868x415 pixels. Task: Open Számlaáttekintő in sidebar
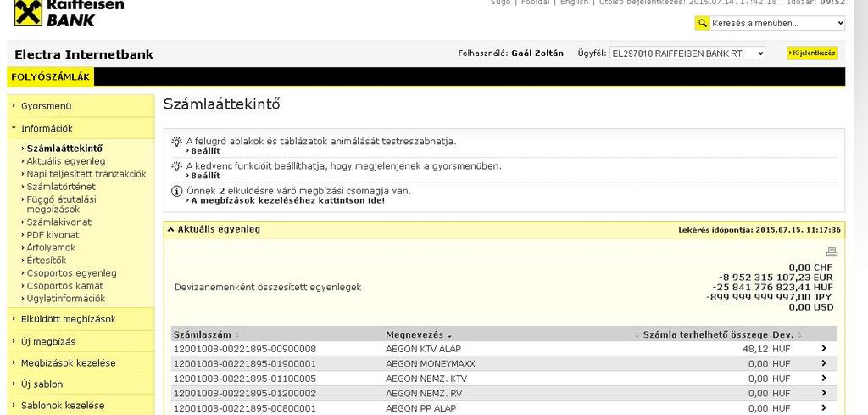[64, 149]
